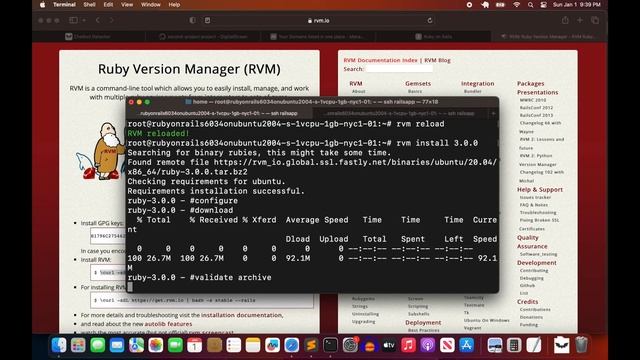
Task: Open the Apple menu
Action: click(x=42, y=5)
